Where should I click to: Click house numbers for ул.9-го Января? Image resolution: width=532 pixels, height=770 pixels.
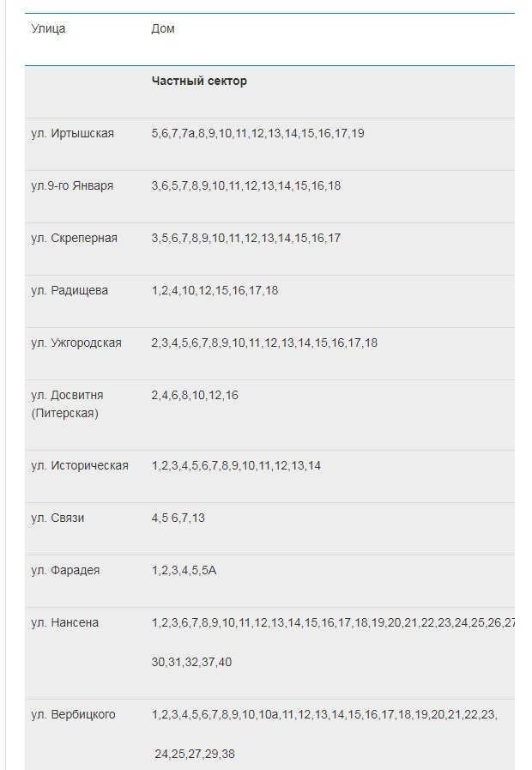[245, 185]
